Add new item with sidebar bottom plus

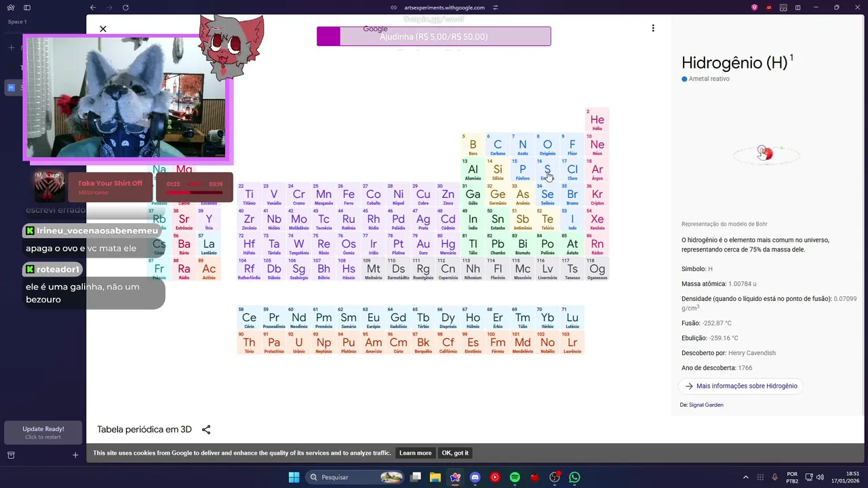(75, 455)
